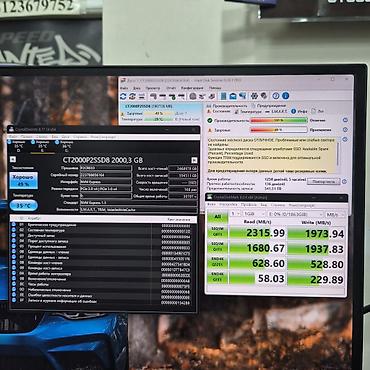Click the status icon of SMART row 01
The height and width of the screenshot is (370, 370).
(x=14, y=225)
